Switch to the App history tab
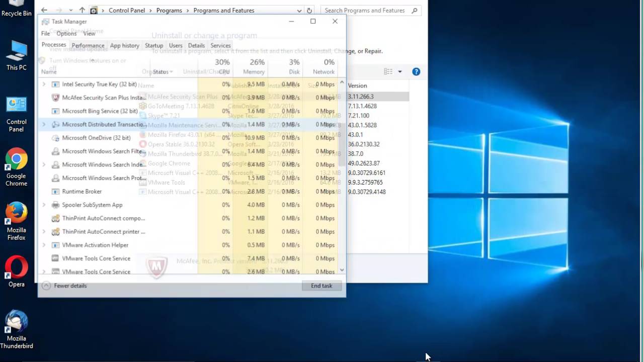 point(124,45)
